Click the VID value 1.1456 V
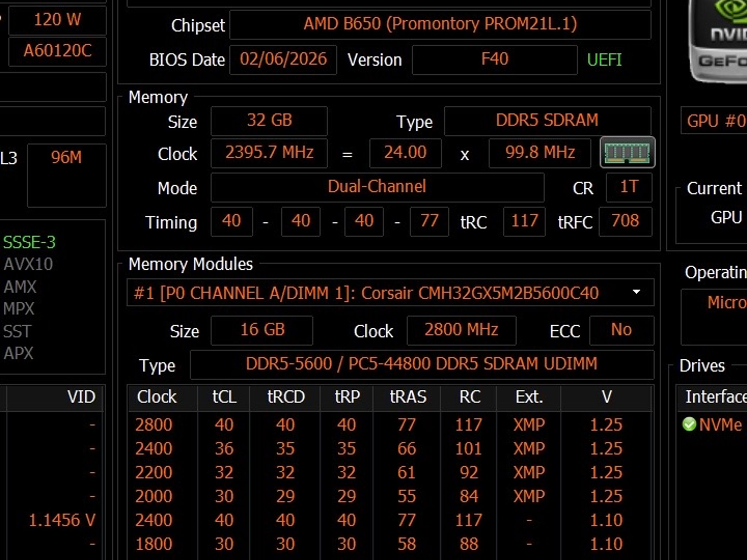Viewport: 747px width, 560px height. click(62, 520)
